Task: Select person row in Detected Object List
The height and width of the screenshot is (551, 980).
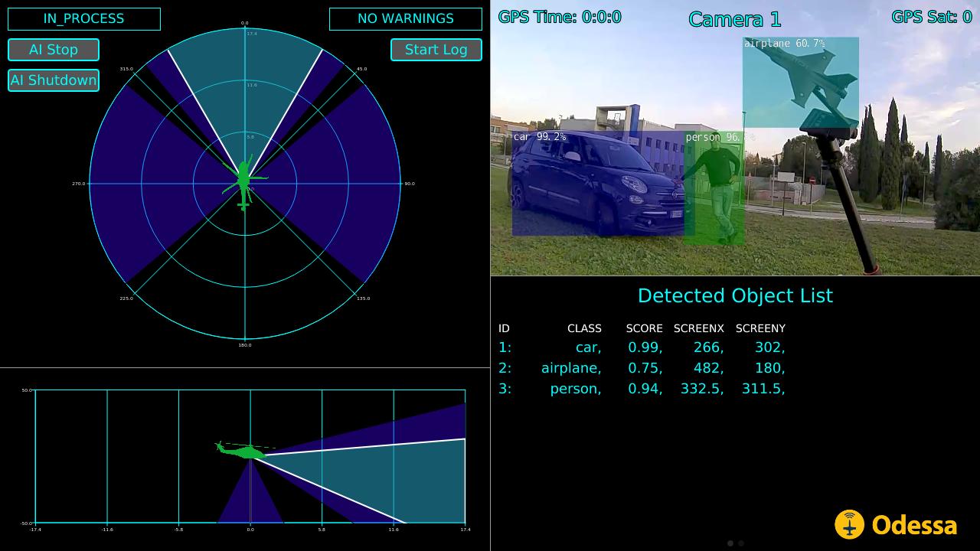Action: [x=642, y=389]
